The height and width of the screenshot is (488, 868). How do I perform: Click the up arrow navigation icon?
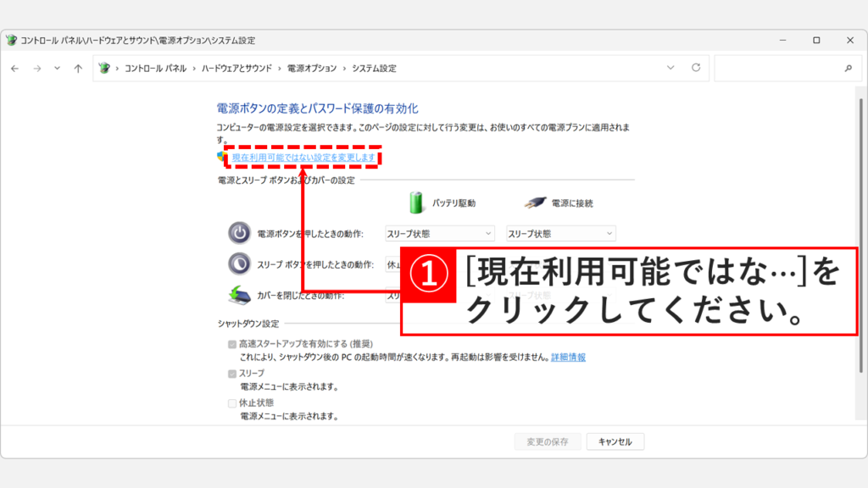coord(77,68)
